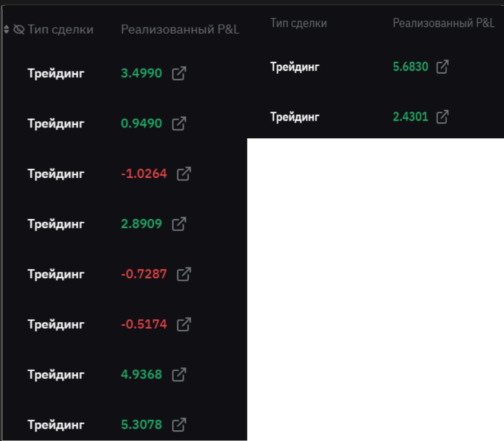The image size is (504, 441).
Task: Click left Реализованный P&L column header
Action: (180, 30)
